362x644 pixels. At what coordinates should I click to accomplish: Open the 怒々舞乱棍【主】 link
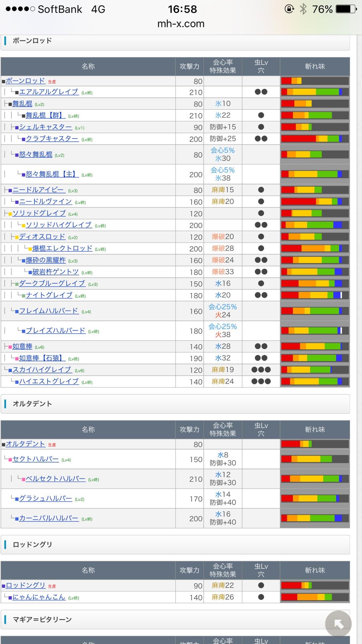click(x=52, y=174)
